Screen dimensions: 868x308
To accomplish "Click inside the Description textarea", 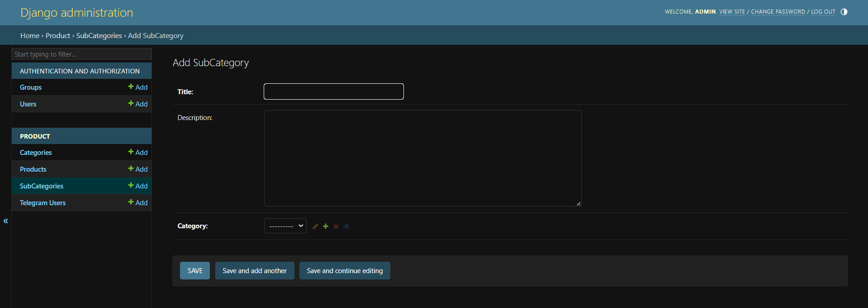I will click(423, 159).
